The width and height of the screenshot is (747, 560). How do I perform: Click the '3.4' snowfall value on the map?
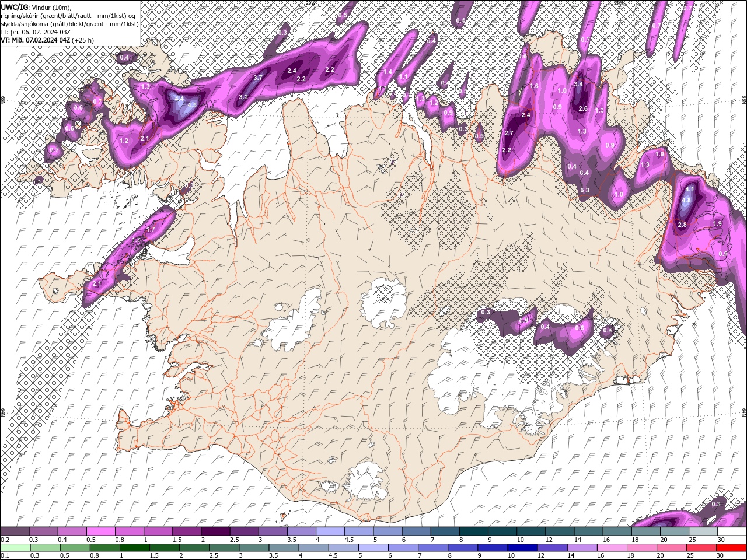pos(578,84)
